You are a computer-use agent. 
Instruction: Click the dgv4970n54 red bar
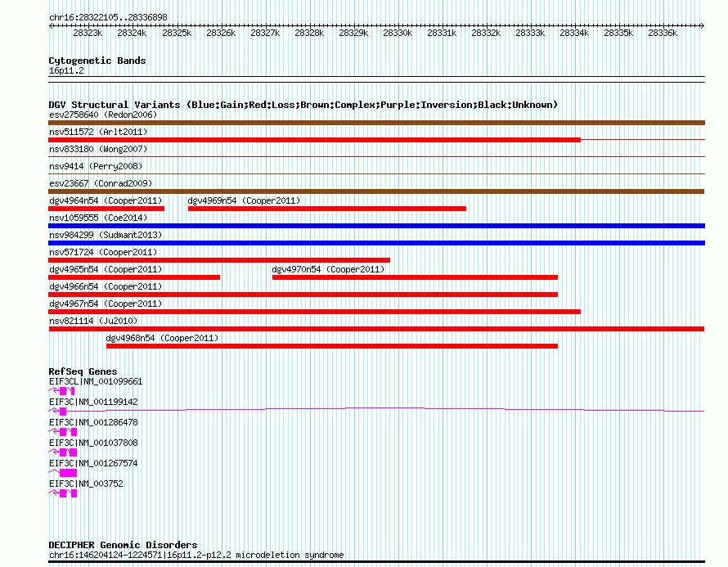click(x=415, y=277)
